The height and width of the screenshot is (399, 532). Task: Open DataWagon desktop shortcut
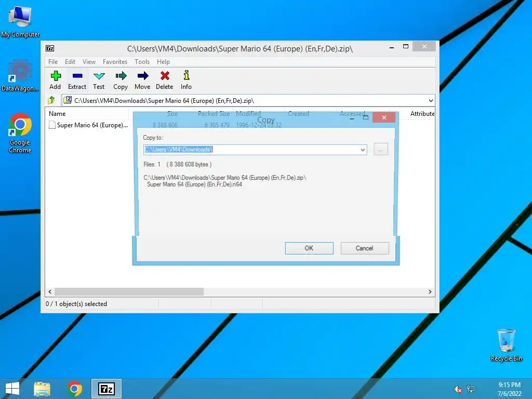[20, 75]
